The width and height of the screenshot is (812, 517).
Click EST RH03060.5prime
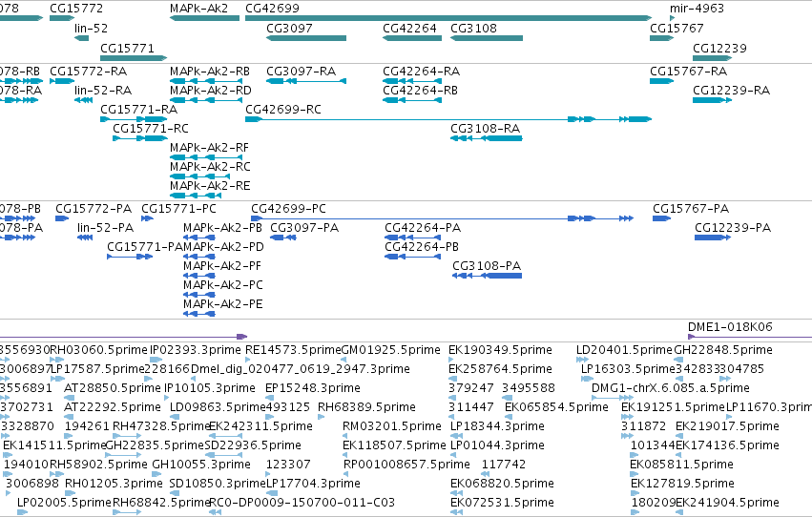(57, 360)
